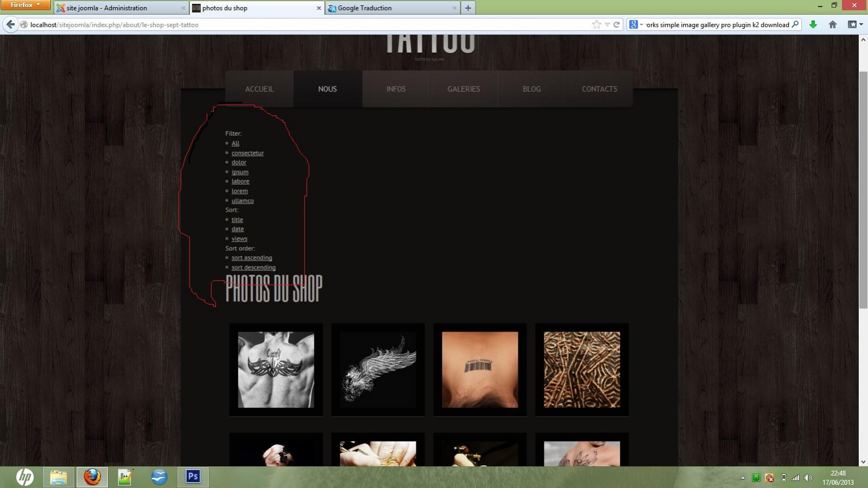The height and width of the screenshot is (488, 868).
Task: Select the photos du shop tab
Action: (x=257, y=8)
